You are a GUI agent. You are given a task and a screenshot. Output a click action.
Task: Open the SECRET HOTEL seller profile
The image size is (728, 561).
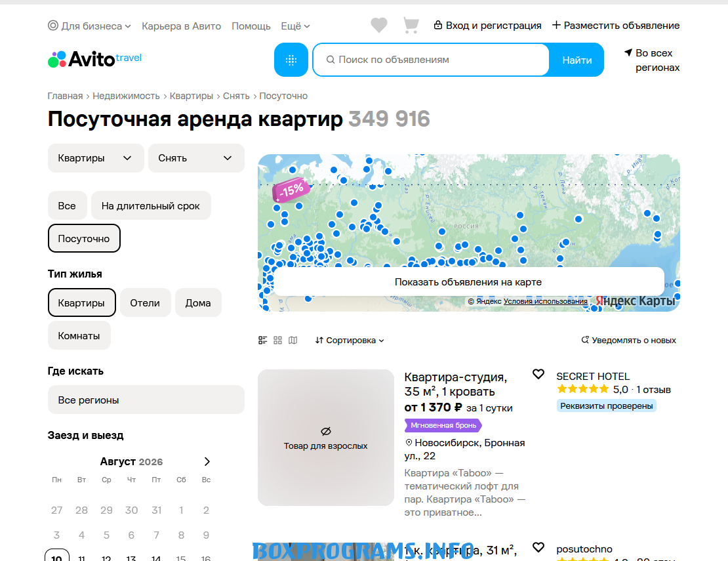point(593,376)
